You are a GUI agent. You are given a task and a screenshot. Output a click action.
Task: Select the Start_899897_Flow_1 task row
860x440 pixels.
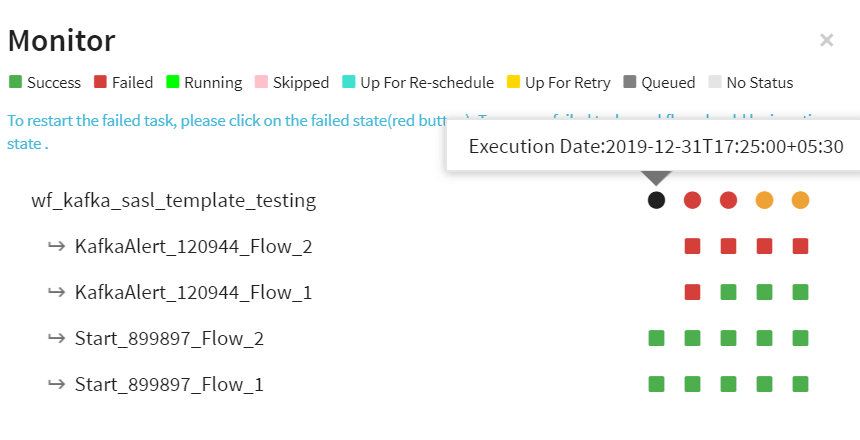(x=169, y=384)
